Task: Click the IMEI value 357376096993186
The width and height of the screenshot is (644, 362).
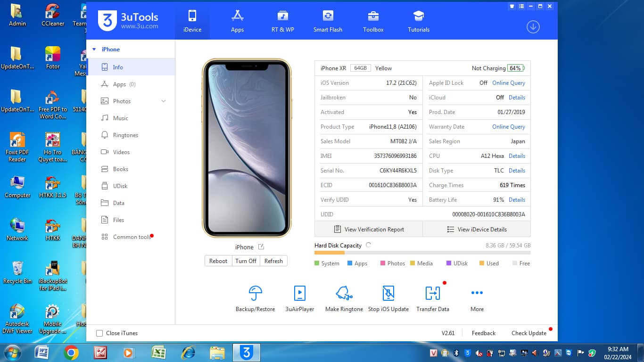Action: tap(395, 156)
